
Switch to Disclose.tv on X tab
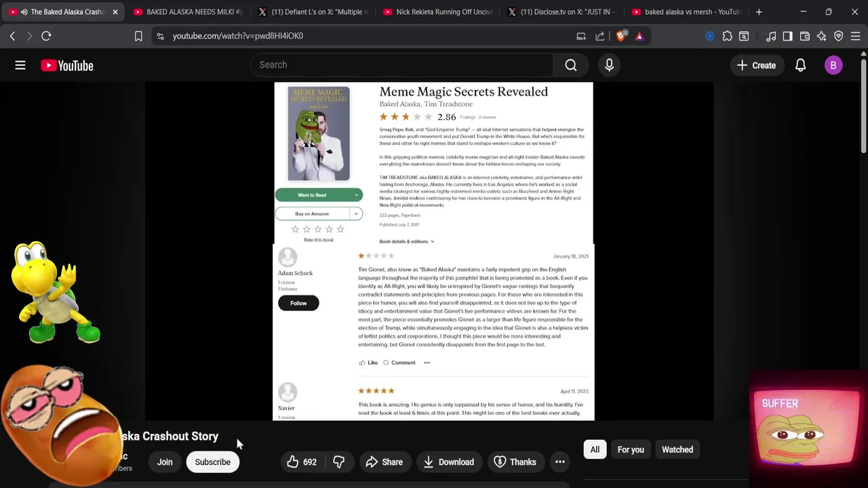[x=563, y=12]
